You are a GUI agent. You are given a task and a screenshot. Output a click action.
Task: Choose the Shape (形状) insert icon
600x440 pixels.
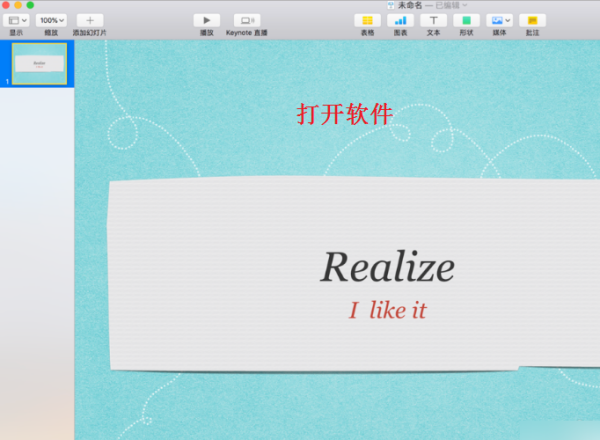(466, 20)
